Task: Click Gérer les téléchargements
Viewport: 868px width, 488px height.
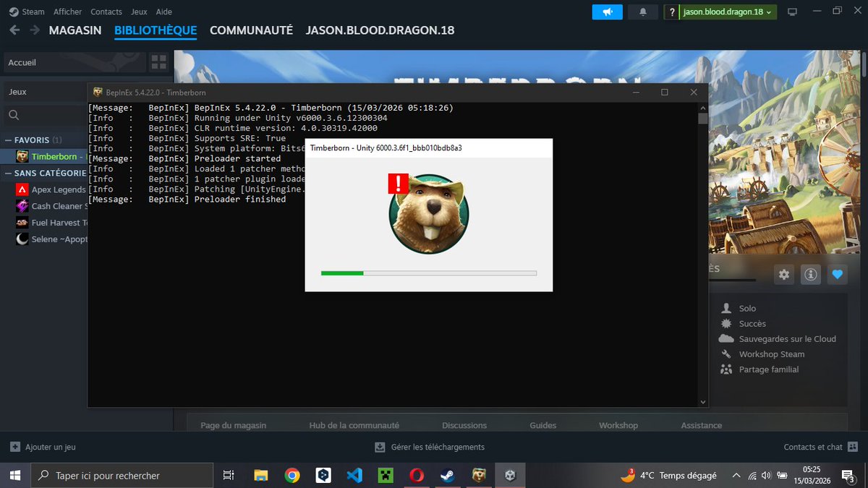Action: click(430, 448)
